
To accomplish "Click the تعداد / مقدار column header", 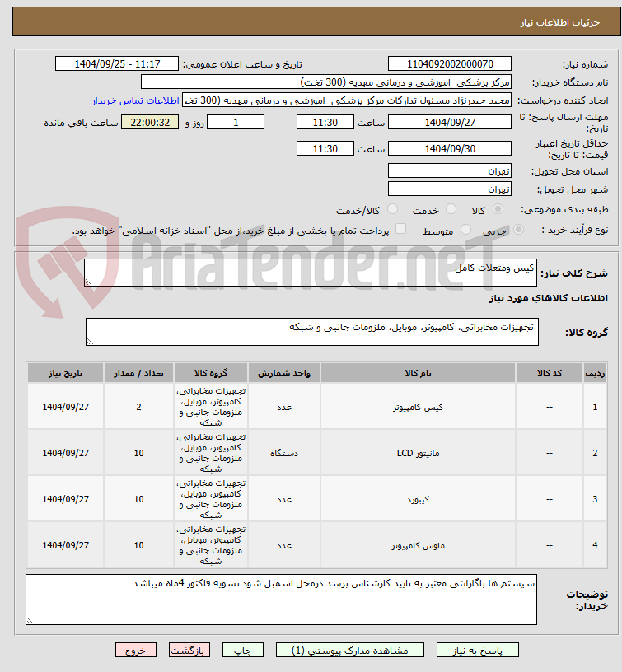I will tap(138, 373).
